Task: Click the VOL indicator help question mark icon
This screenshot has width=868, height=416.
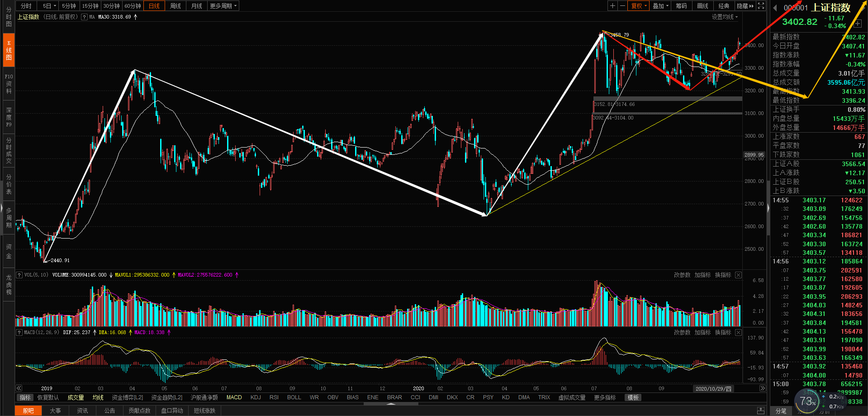Action: pos(19,275)
